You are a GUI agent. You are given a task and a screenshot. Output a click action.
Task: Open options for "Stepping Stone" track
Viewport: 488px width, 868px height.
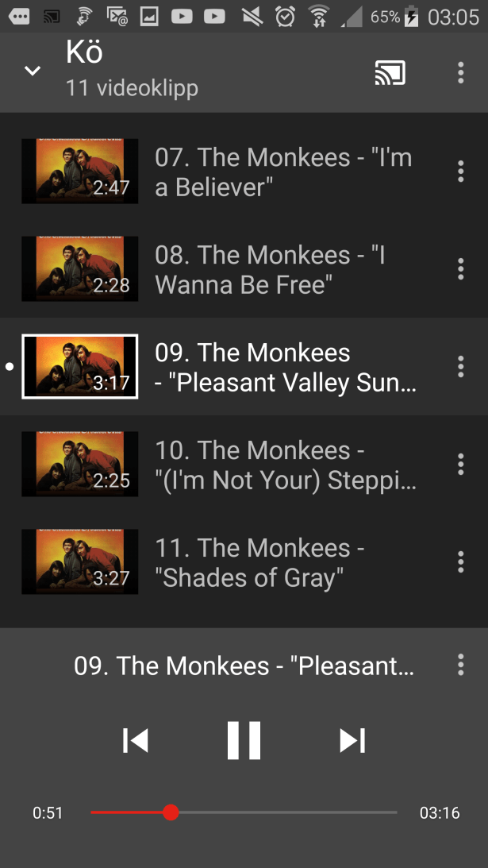coord(460,464)
